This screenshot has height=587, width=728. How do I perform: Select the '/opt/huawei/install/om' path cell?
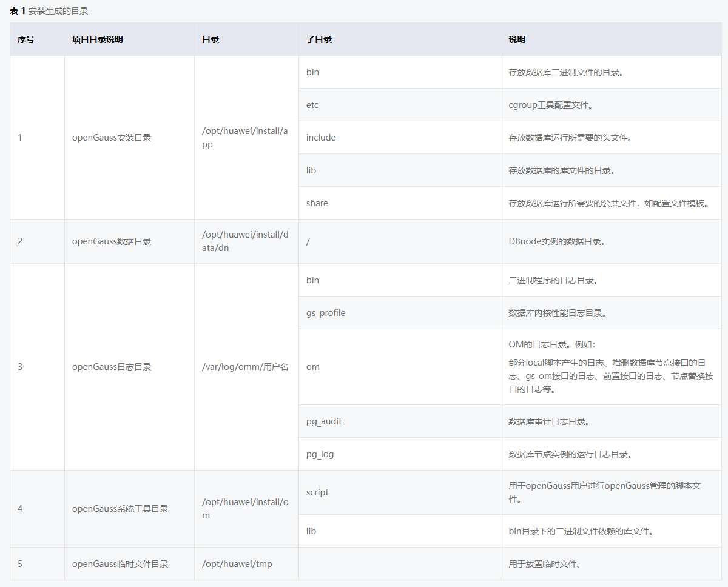click(245, 509)
